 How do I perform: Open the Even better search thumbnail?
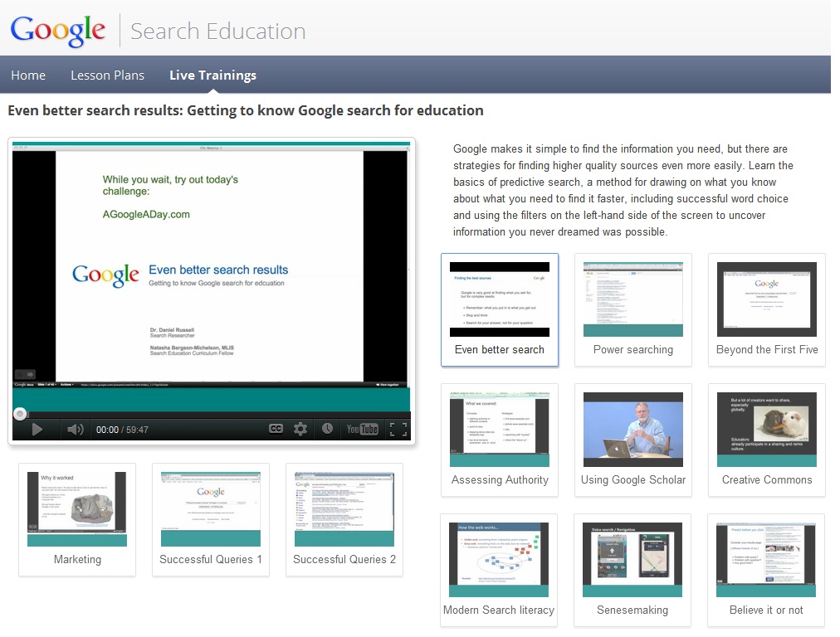500,310
